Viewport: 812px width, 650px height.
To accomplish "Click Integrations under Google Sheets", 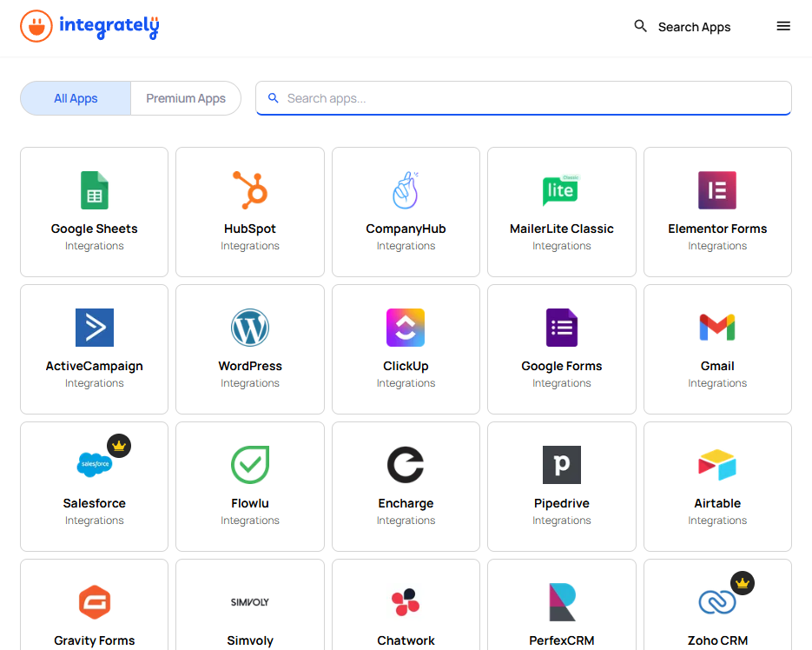I will pos(95,246).
